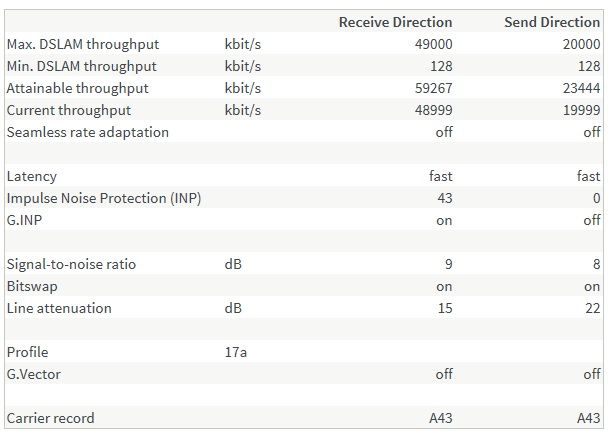Click send value 20000
The height and width of the screenshot is (434, 608).
(582, 44)
